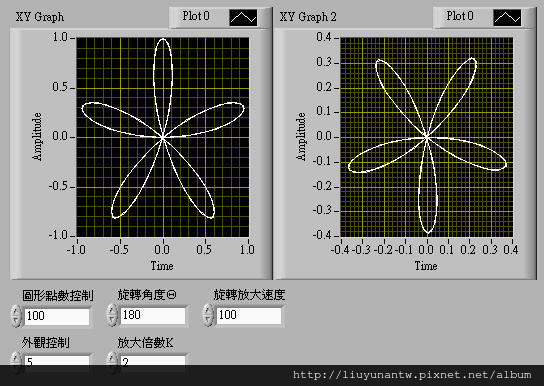Screen dimensions: 544x386
Task: Click the Time axis label under XY Graph 2
Action: [426, 266]
